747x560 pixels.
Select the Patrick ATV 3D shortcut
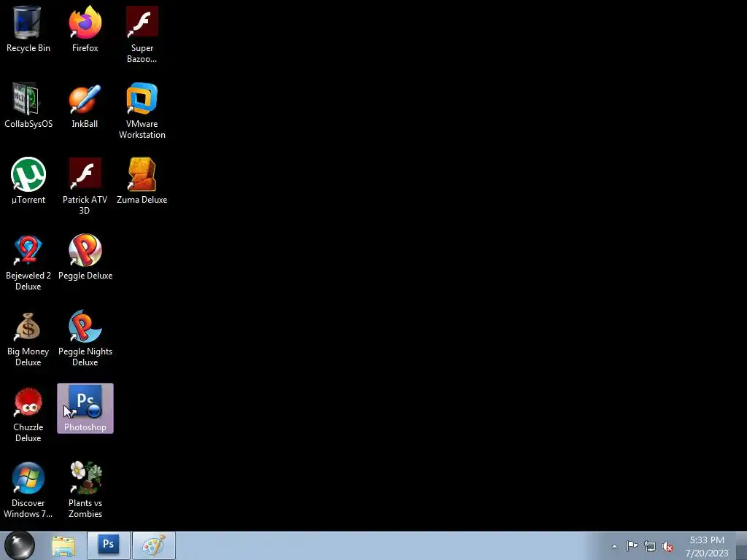tap(85, 186)
